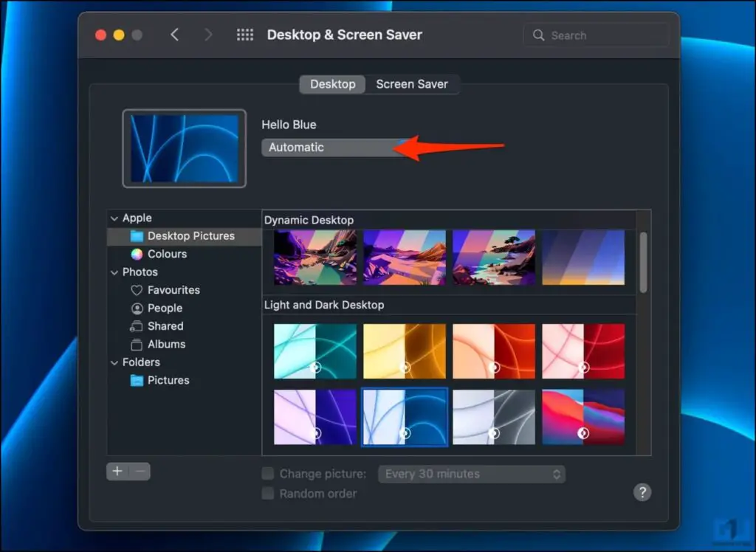Enable Random order for wallpapers

coord(269,494)
